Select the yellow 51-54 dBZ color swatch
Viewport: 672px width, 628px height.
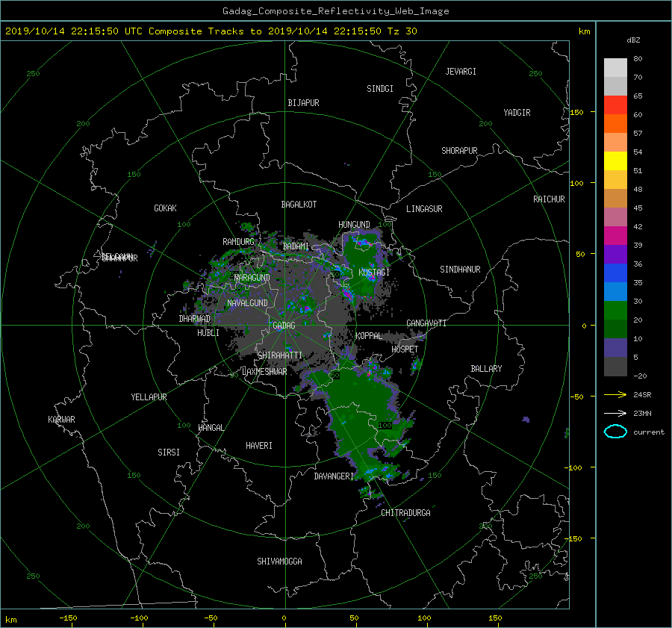tap(615, 161)
